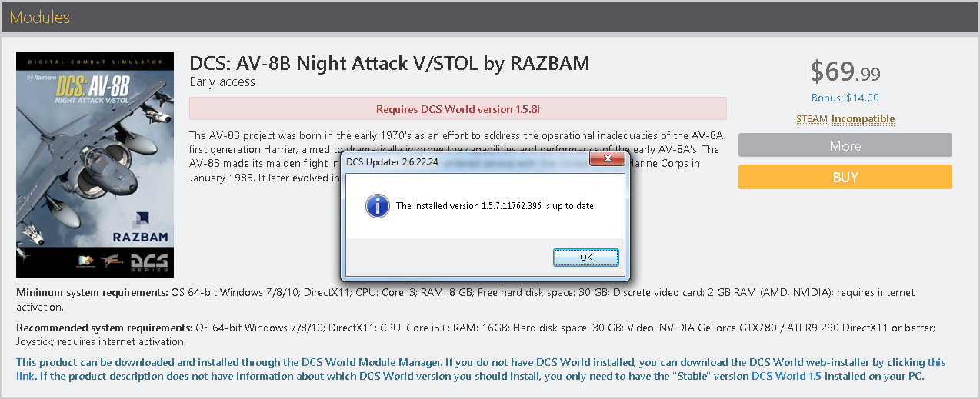Open the Module Manager link
980x399 pixels.
[x=399, y=362]
